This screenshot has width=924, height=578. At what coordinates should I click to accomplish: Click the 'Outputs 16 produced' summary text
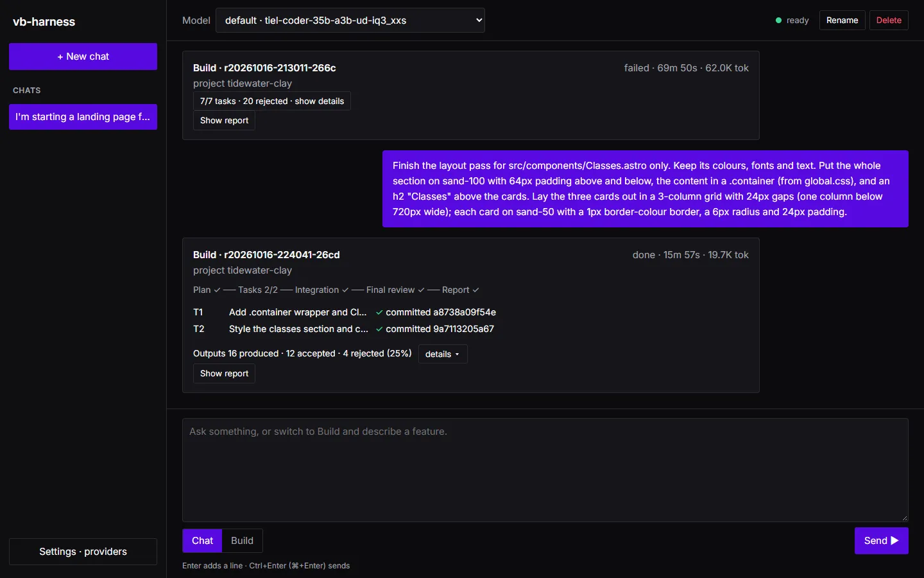[x=235, y=354]
